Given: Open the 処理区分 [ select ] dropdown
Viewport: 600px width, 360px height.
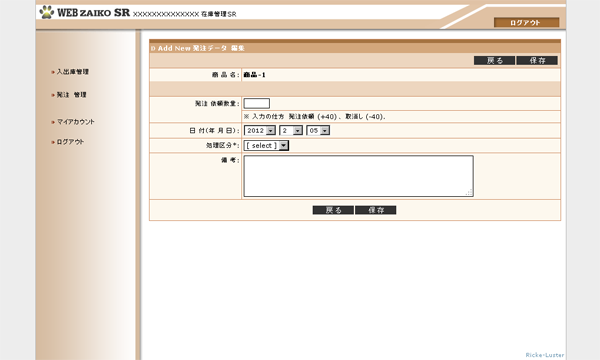Looking at the screenshot, I should point(266,145).
